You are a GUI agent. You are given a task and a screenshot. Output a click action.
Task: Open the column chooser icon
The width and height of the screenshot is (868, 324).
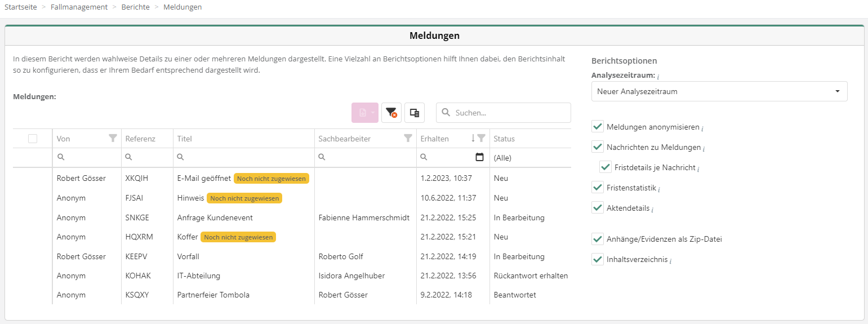(x=414, y=113)
